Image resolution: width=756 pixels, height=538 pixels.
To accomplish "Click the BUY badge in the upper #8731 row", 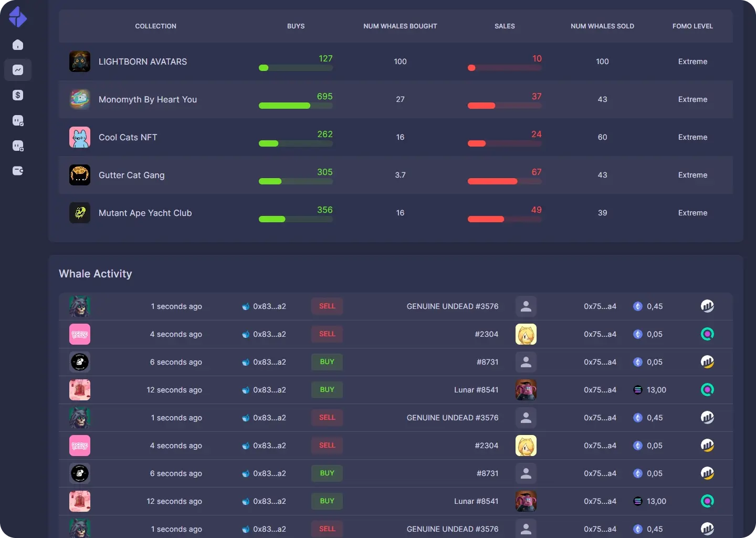I will pyautogui.click(x=327, y=362).
